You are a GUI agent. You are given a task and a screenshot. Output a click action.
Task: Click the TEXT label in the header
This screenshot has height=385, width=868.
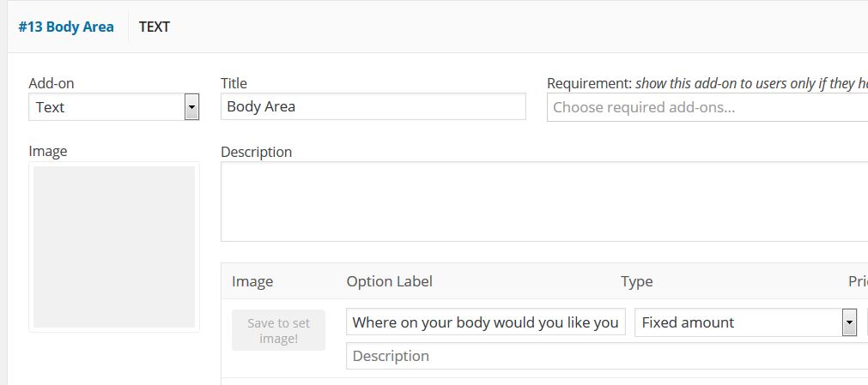point(155,27)
